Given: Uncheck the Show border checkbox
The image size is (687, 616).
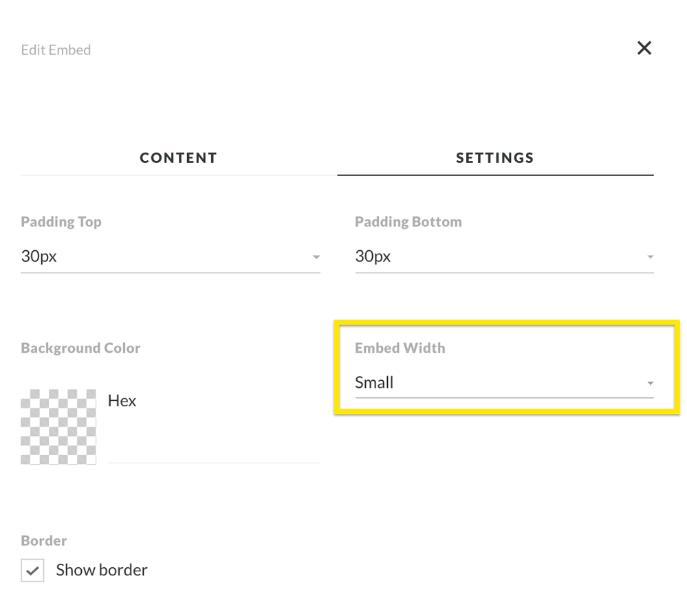Looking at the screenshot, I should pos(32,571).
